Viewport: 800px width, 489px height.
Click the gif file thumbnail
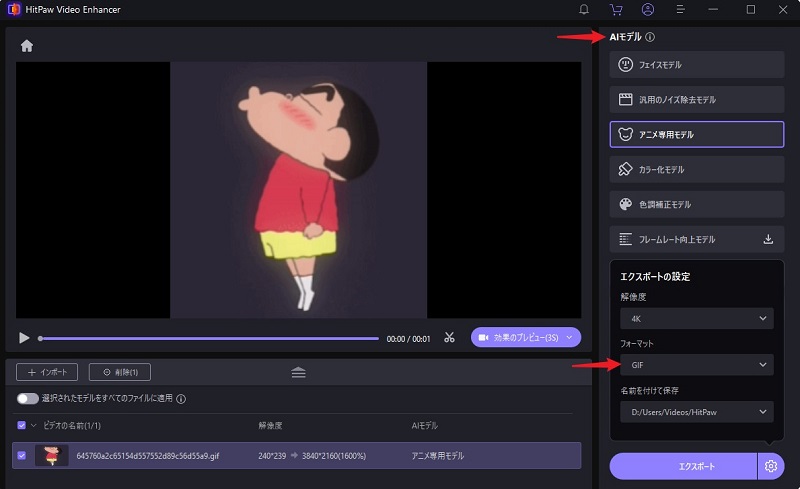(52, 455)
